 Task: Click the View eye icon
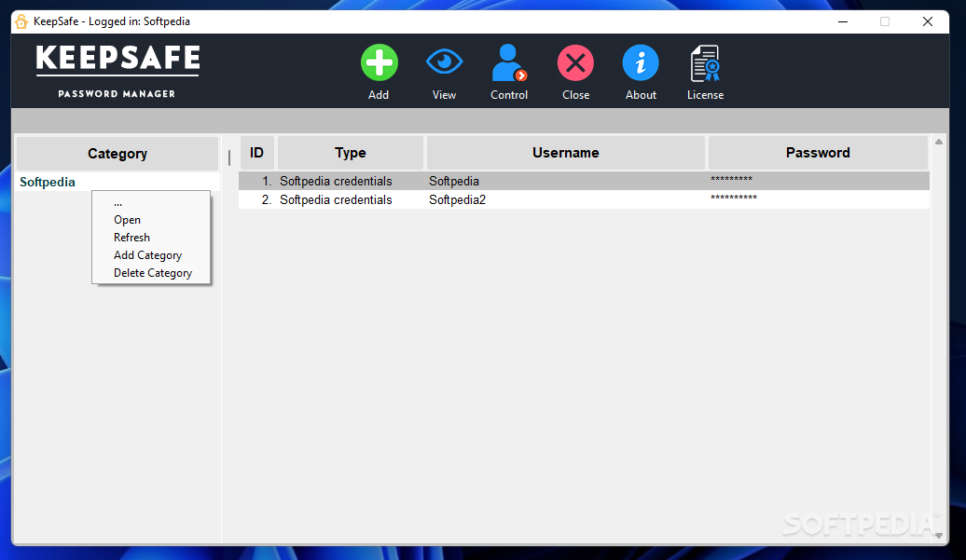click(444, 61)
